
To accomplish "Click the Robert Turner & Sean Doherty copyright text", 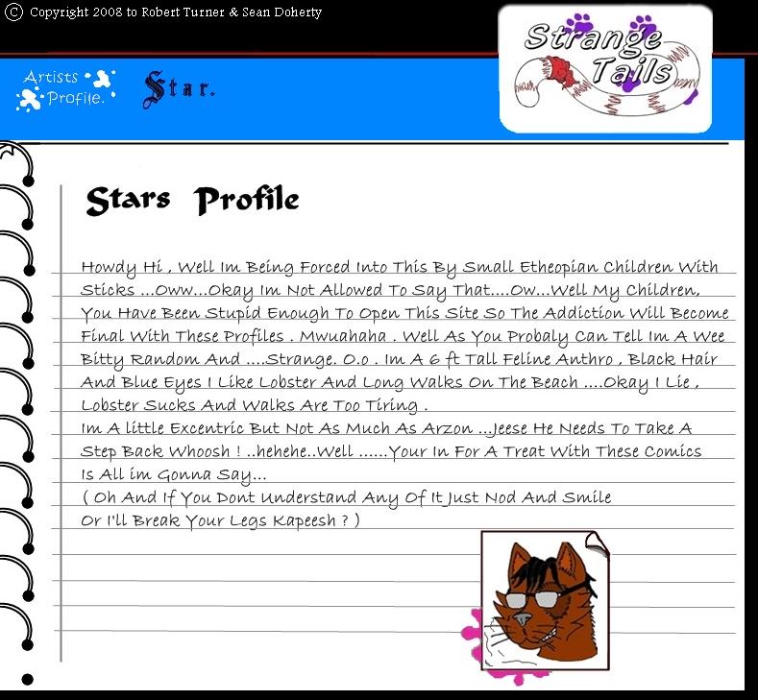I will coord(176,12).
